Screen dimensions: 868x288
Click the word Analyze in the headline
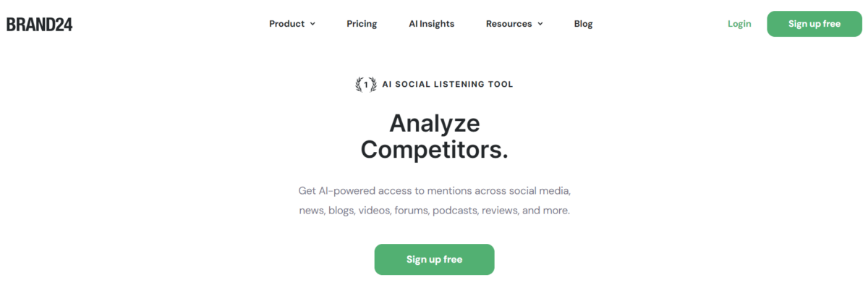click(434, 123)
